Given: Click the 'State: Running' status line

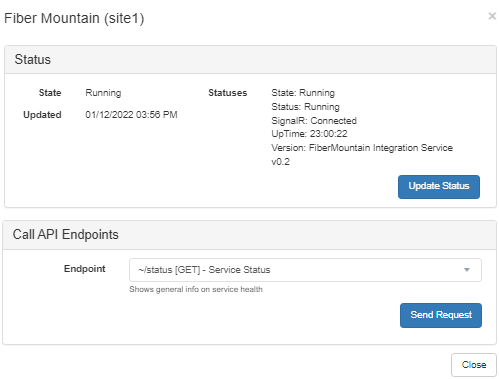Looking at the screenshot, I should (x=303, y=93).
